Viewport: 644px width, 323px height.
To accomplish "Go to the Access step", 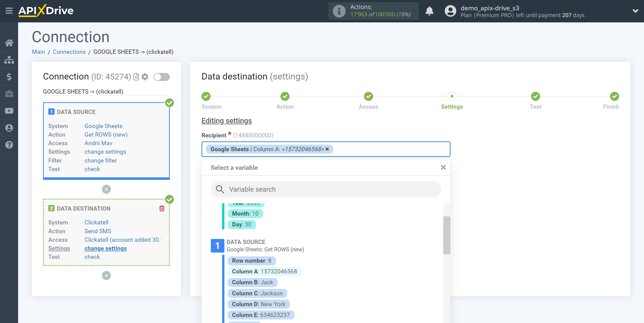I will pos(368,96).
